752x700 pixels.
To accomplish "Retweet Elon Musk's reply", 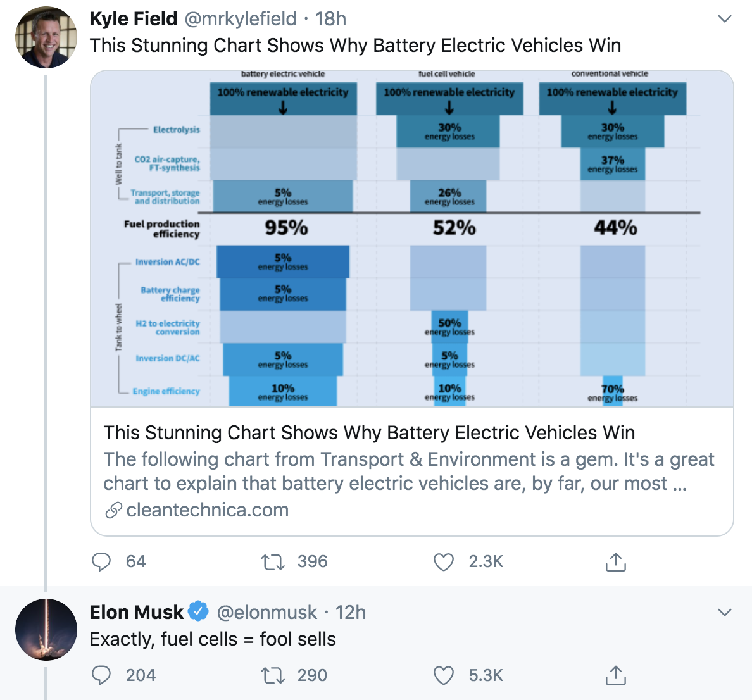I will tap(273, 675).
